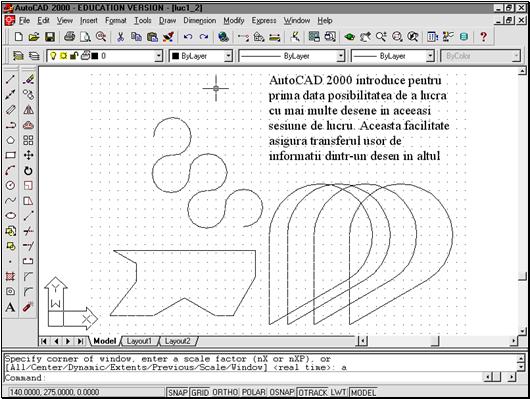Expand the layer 0 dropdown
The height and width of the screenshot is (399, 530).
[x=159, y=56]
